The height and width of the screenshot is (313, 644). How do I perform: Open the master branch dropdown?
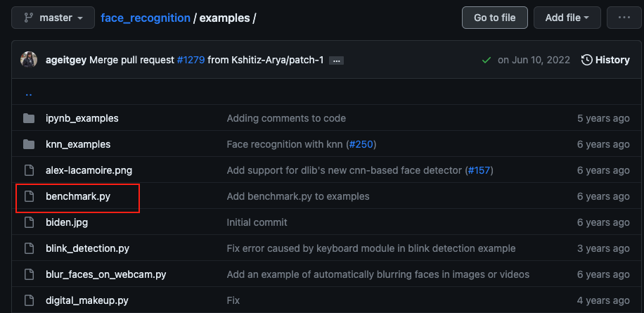click(x=53, y=18)
